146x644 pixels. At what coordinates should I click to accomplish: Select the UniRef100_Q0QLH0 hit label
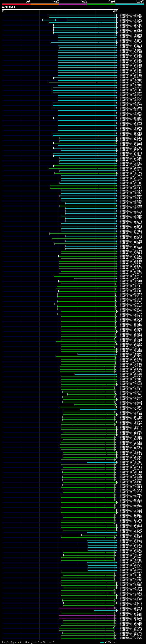coord(131,75)
